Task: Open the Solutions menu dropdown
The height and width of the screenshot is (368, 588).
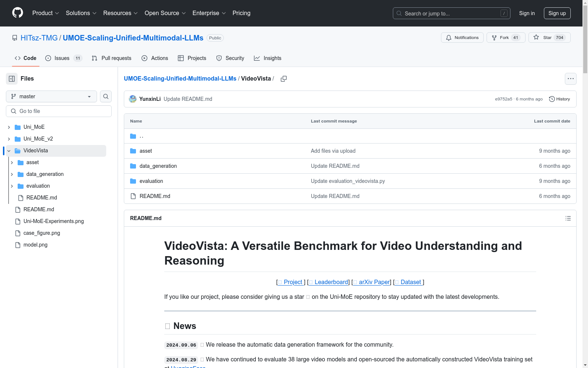Action: pyautogui.click(x=81, y=13)
